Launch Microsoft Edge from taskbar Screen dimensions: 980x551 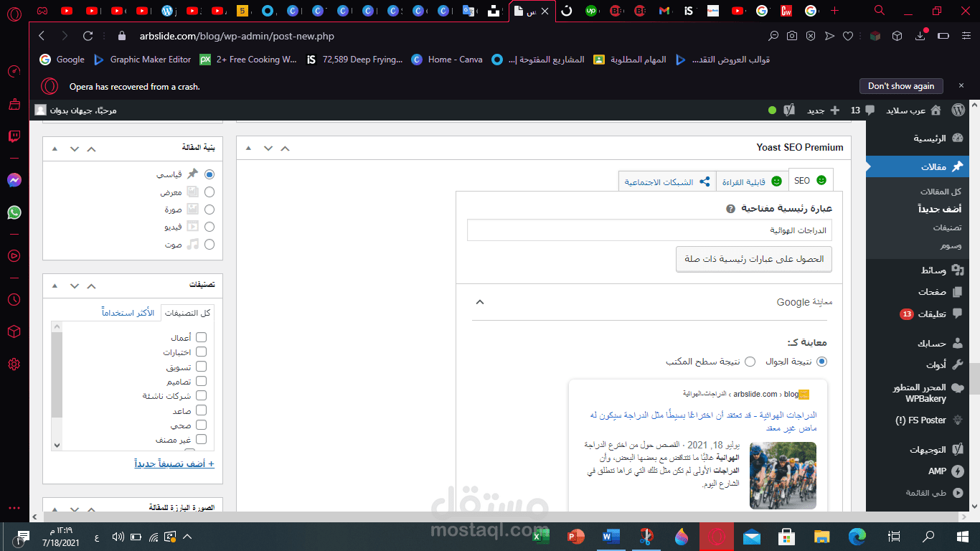[857, 536]
